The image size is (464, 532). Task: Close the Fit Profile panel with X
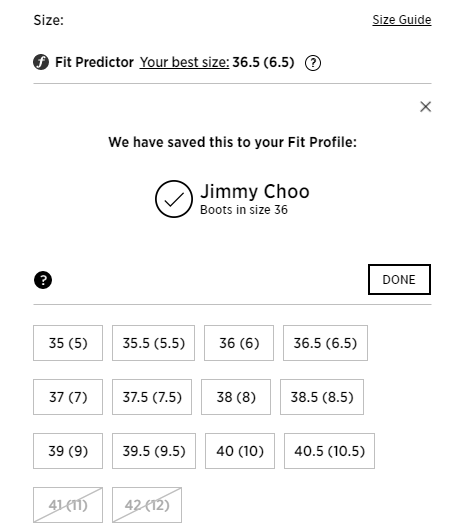click(425, 107)
